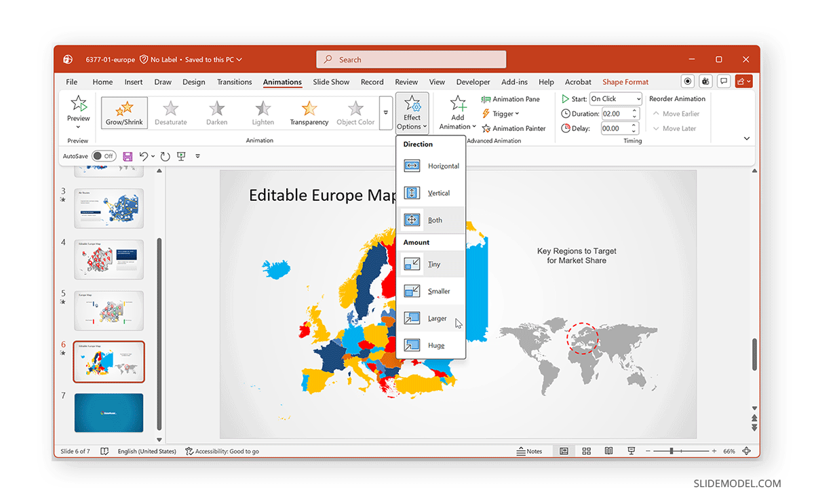Click the Search box in title bar
This screenshot has width=814, height=504.
(x=411, y=60)
